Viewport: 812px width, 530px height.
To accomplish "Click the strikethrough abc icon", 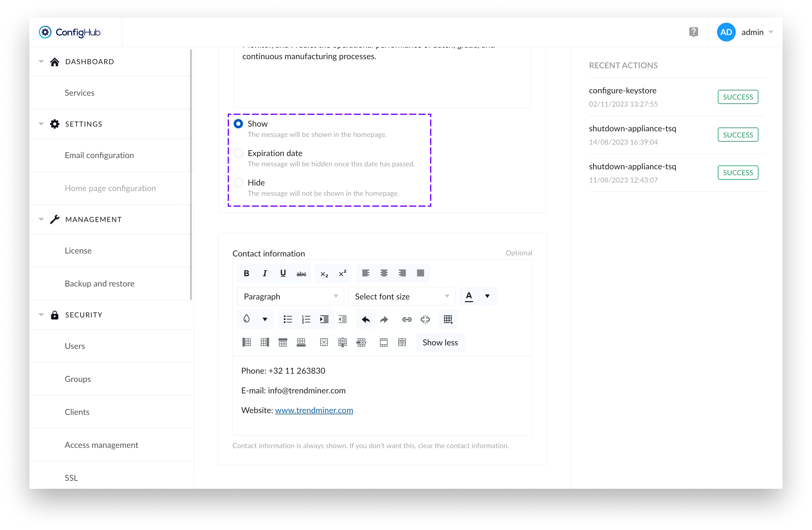I will click(x=301, y=274).
